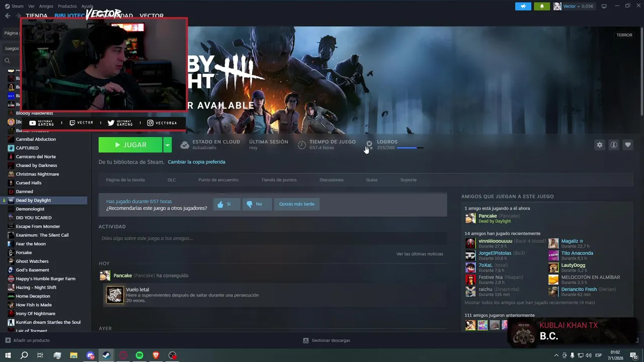Image resolution: width=644 pixels, height=362 pixels.
Task: Recommend the game with Sí button
Action: (226, 204)
